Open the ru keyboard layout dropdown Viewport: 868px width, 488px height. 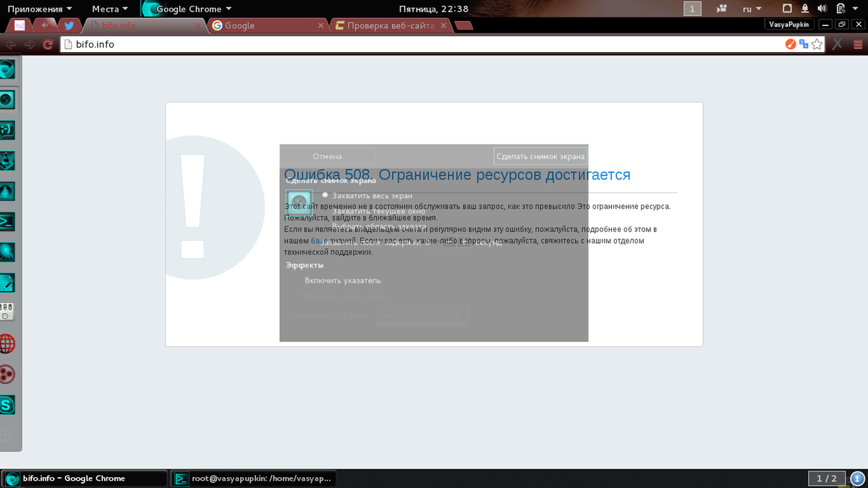click(752, 9)
